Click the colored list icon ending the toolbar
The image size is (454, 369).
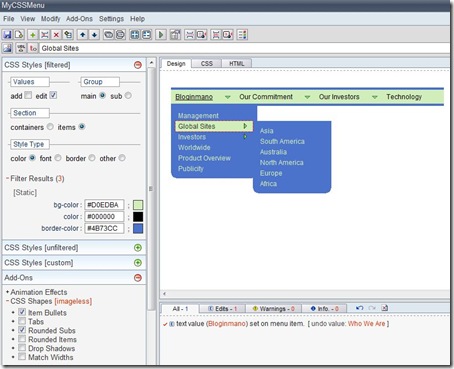(x=242, y=35)
